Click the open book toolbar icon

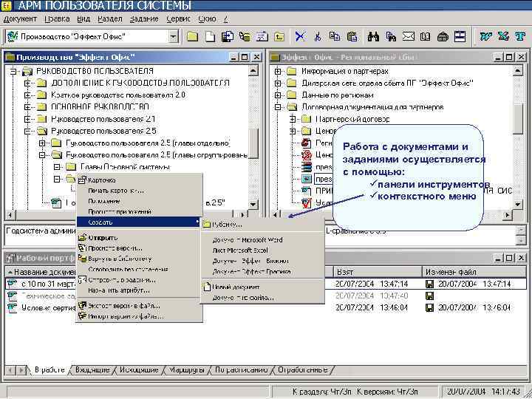point(425,36)
